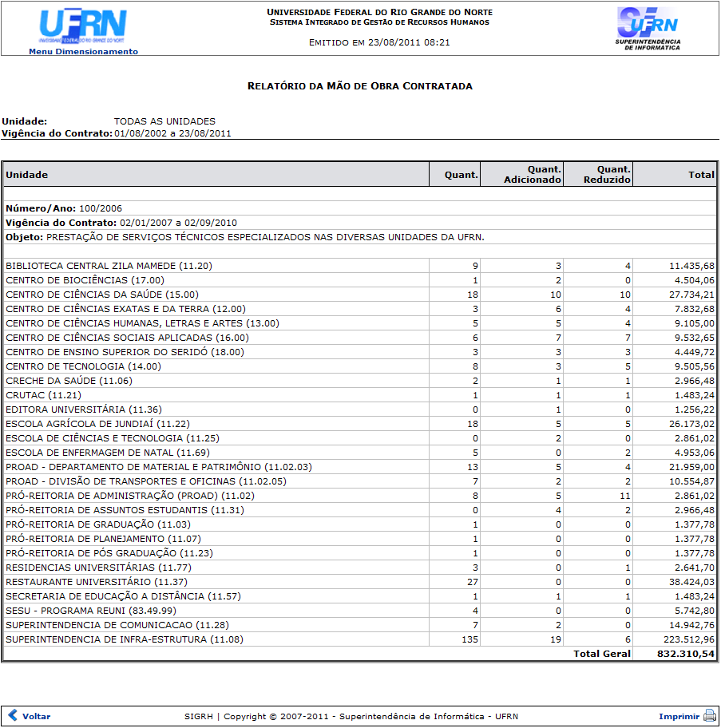Select SESU - PROGRAMA REUNI row
The height and width of the screenshot is (728, 721).
point(360,611)
